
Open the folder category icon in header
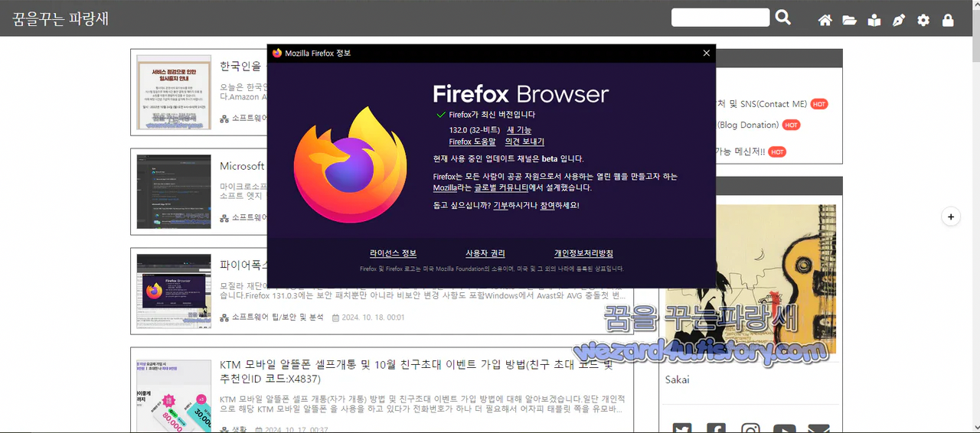pos(849,21)
